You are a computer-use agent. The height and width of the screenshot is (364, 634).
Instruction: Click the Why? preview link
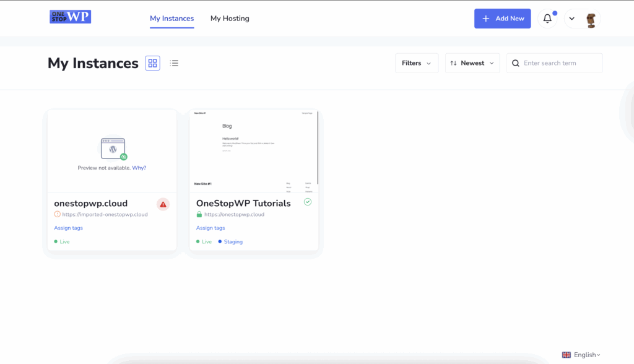[139, 168]
